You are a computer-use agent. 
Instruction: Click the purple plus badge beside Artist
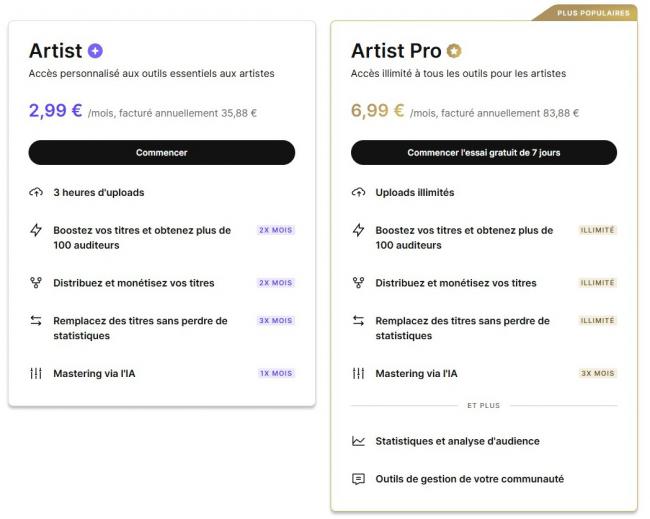(95, 51)
